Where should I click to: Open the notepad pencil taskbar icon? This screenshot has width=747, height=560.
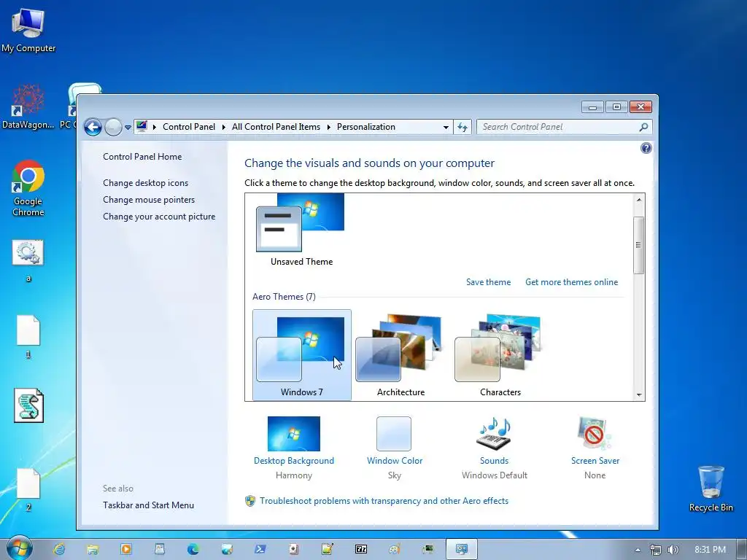(x=328, y=549)
